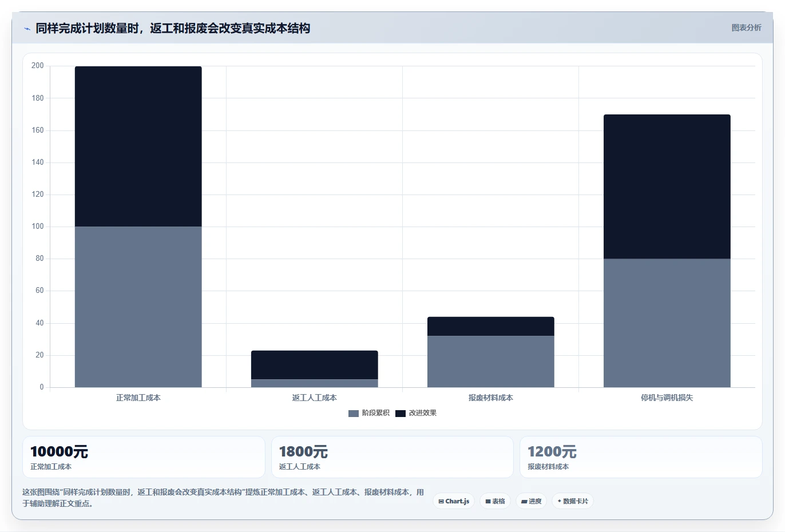785x532 pixels.
Task: Click the 数据卡片 pill's sparkle icon
Action: (x=560, y=501)
